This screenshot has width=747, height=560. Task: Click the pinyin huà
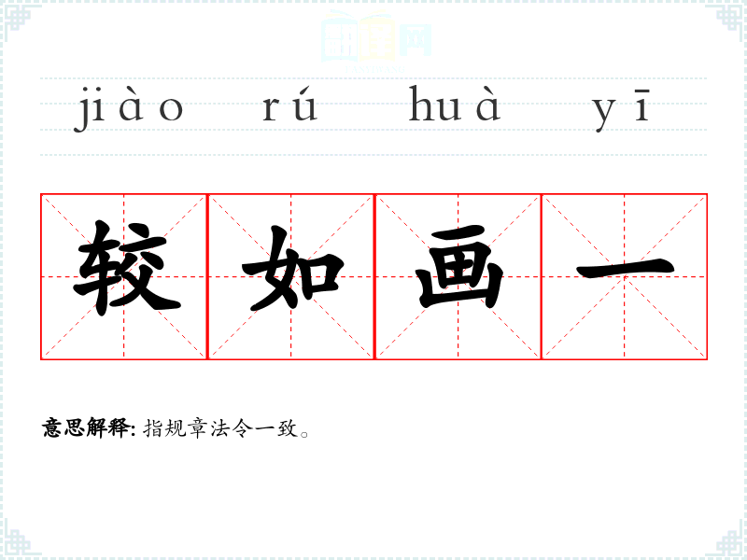click(455, 104)
